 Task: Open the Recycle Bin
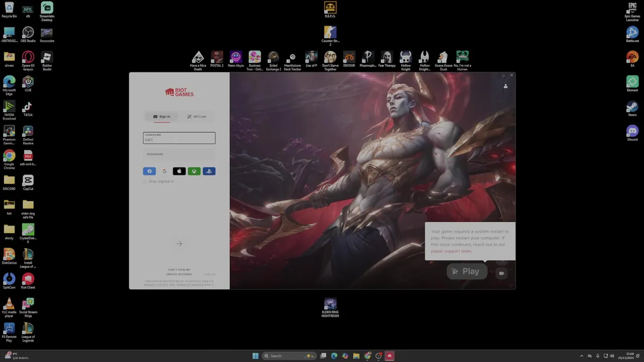click(x=9, y=10)
